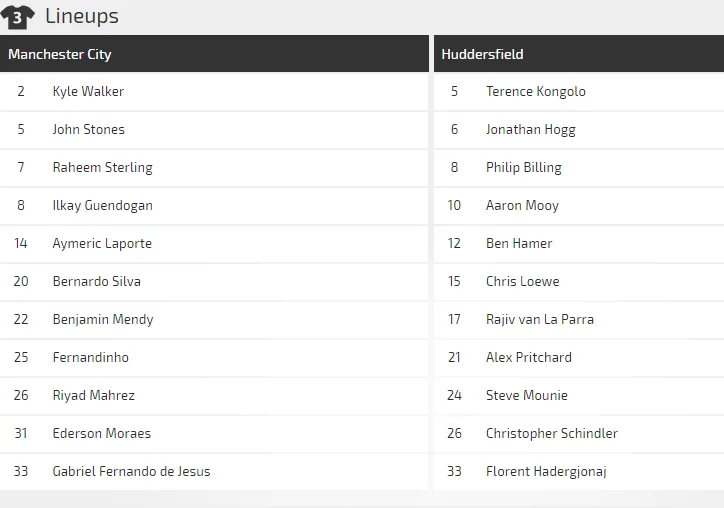Click on Aaron Mooy
Image resolution: width=724 pixels, height=508 pixels.
pos(522,205)
